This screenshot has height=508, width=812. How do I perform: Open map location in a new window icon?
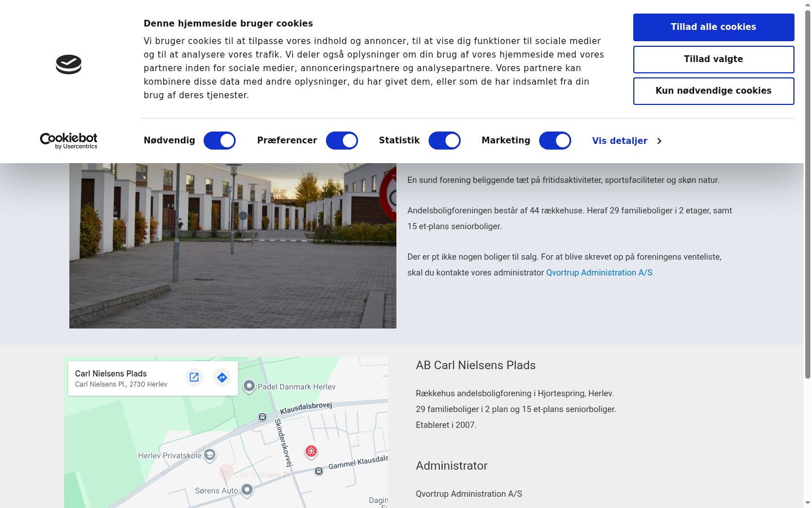(x=194, y=378)
